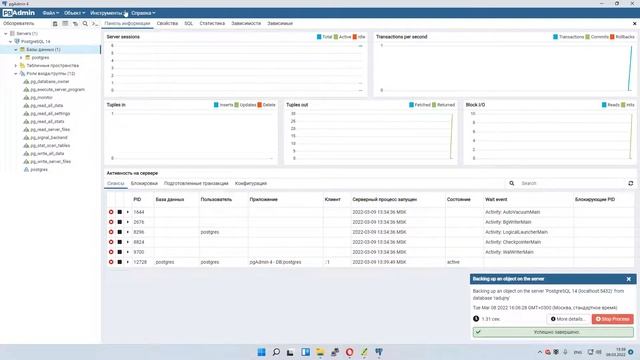Click the Filtered Rows icon in the browser toolbar
The width and height of the screenshot is (640, 360).
tap(75, 24)
